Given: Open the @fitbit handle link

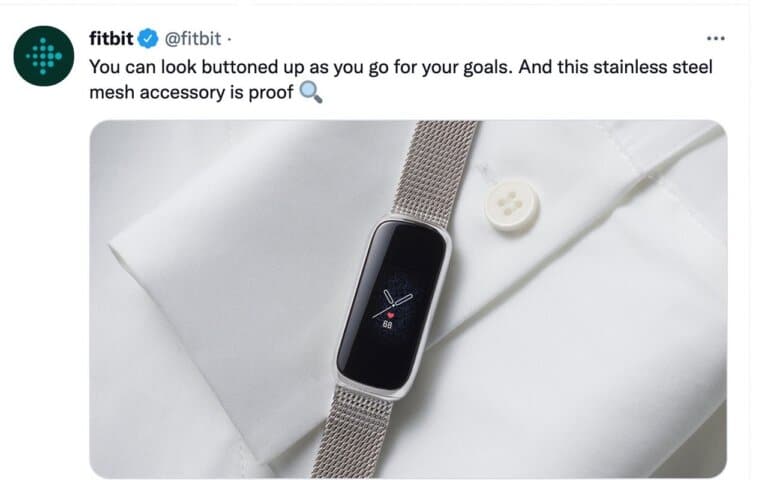Looking at the screenshot, I should tap(192, 38).
